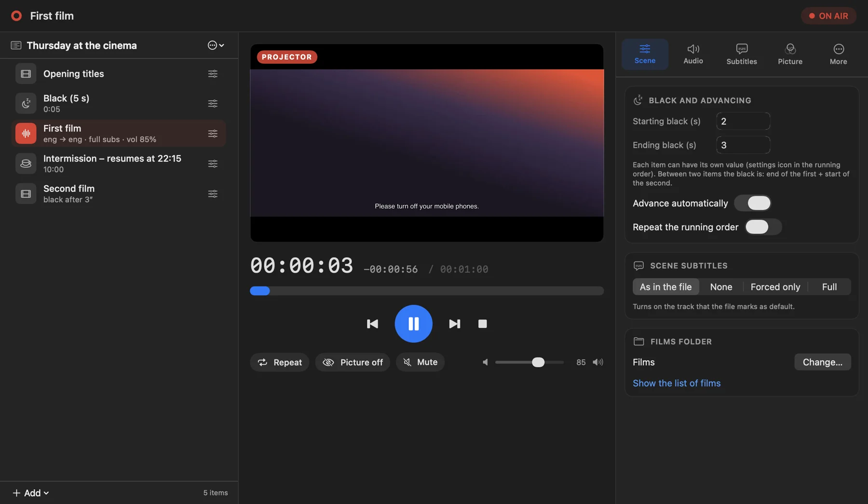Click the loud speaker icon after 85
The height and width of the screenshot is (504, 868).
pyautogui.click(x=598, y=362)
